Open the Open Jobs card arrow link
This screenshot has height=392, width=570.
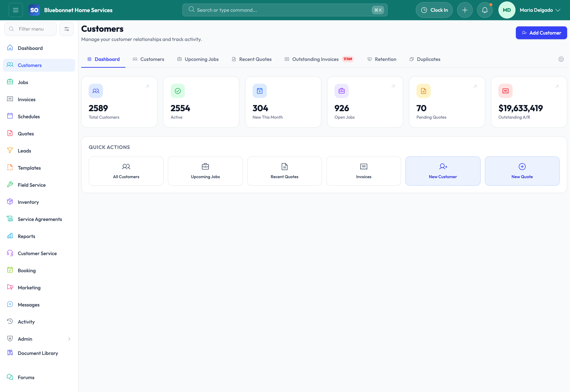click(x=393, y=86)
